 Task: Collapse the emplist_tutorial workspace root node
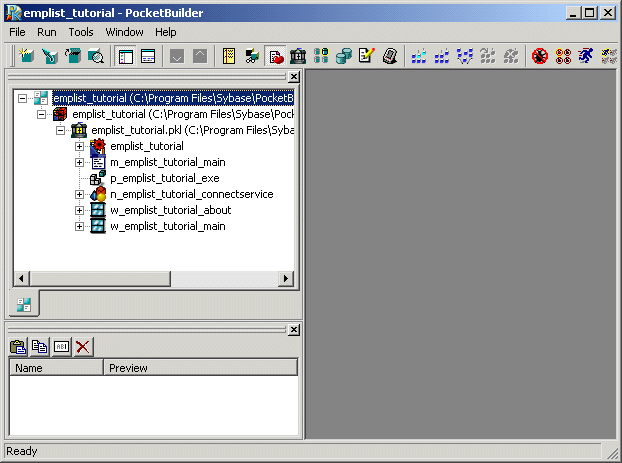point(23,98)
